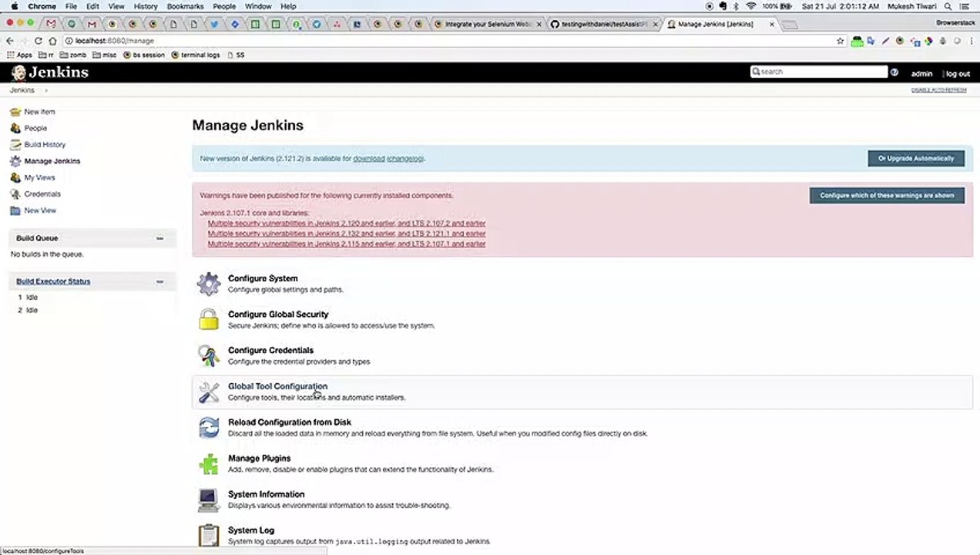This screenshot has height=555, width=980.
Task: Open the File menu
Action: click(71, 6)
